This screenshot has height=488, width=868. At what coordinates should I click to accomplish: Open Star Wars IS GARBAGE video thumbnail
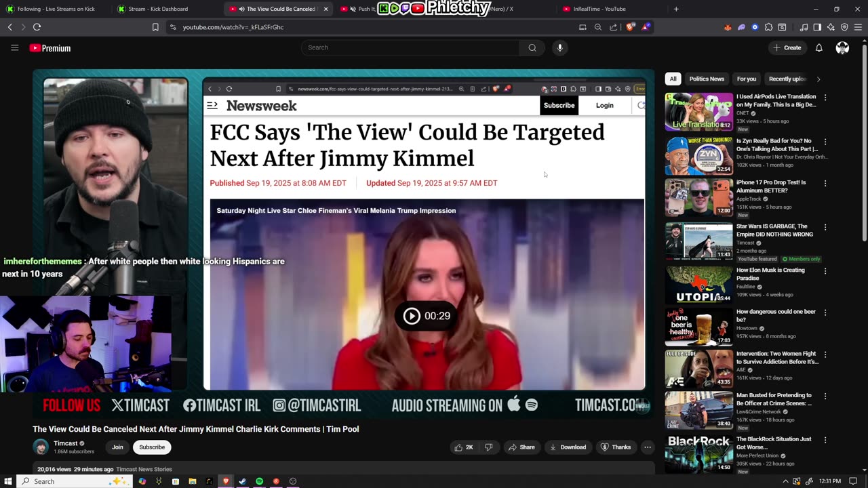pyautogui.click(x=698, y=241)
